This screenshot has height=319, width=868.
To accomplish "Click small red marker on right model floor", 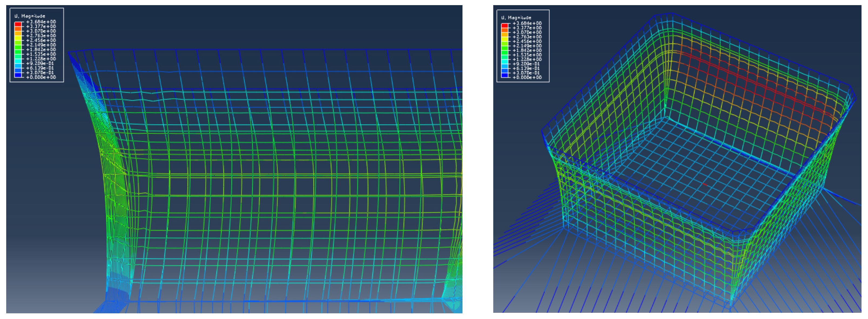I will 705,184.
